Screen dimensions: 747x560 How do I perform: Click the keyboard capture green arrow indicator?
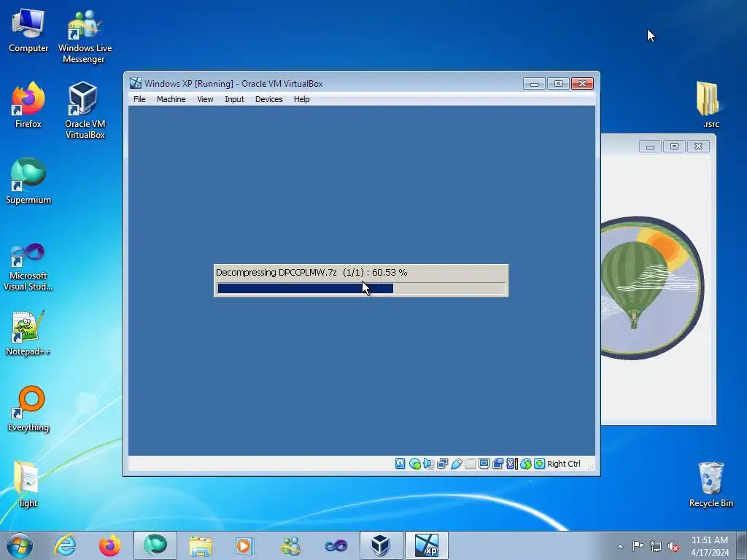click(x=539, y=463)
